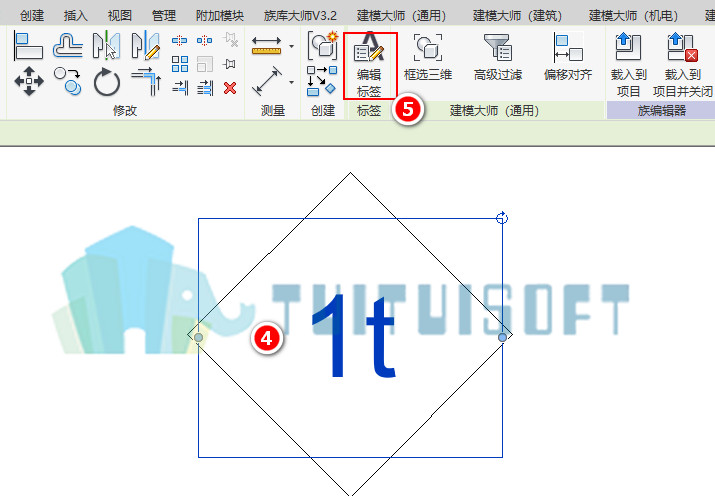Viewport: 715px width, 496px height.
Task: Click 载入到项目 load into project
Action: pos(628,65)
